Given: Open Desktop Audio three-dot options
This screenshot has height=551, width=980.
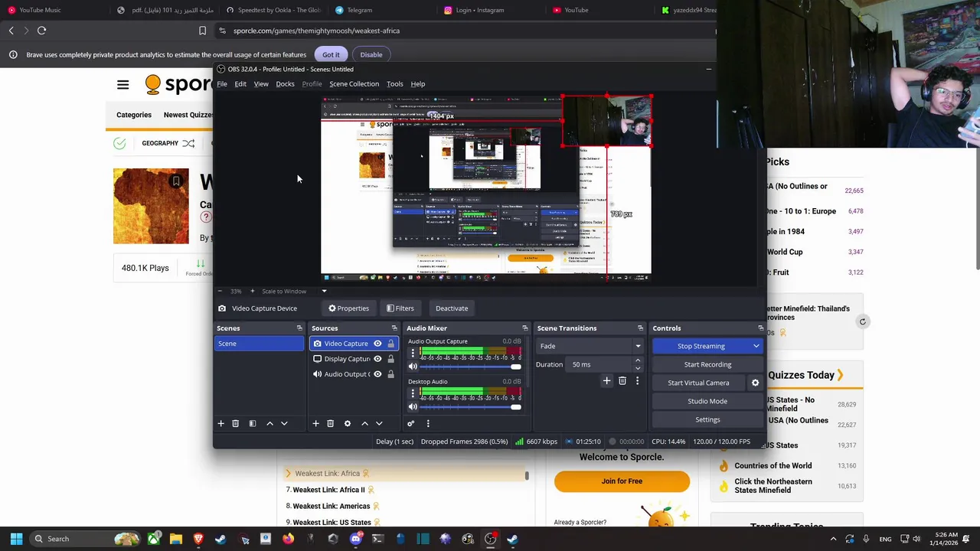Looking at the screenshot, I should 413,393.
